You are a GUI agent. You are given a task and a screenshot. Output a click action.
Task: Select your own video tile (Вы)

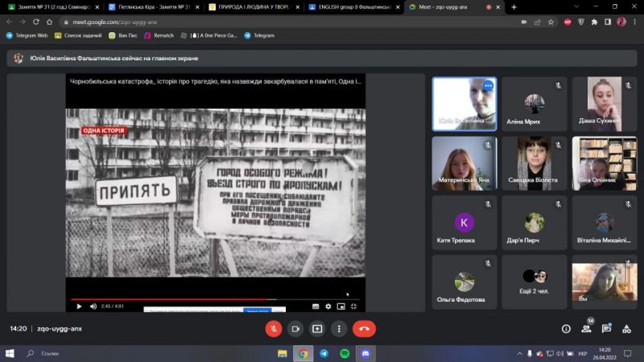click(x=605, y=282)
